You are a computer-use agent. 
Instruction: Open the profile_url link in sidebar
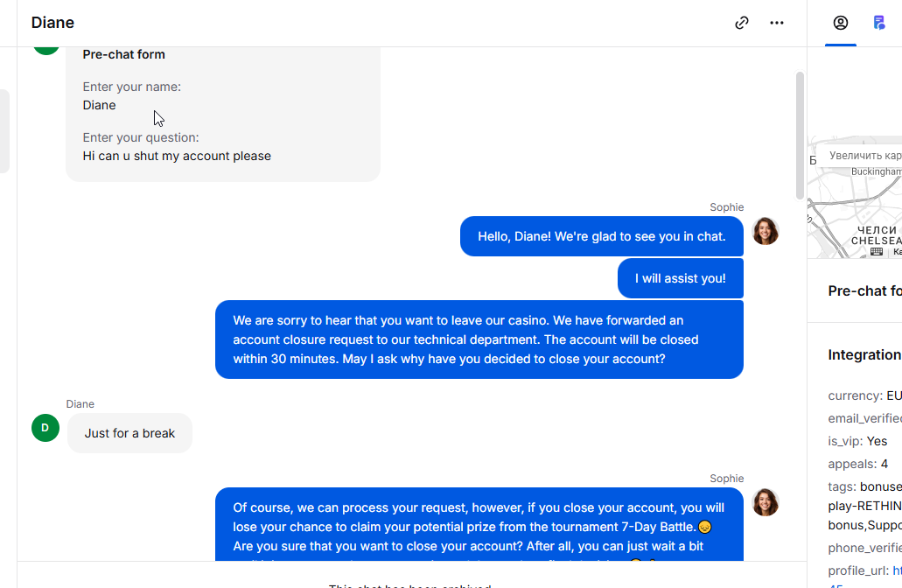point(897,570)
